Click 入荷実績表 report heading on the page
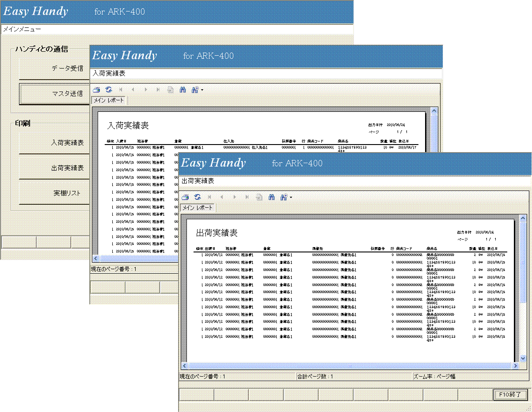The height and width of the screenshot is (412, 532). pos(128,126)
